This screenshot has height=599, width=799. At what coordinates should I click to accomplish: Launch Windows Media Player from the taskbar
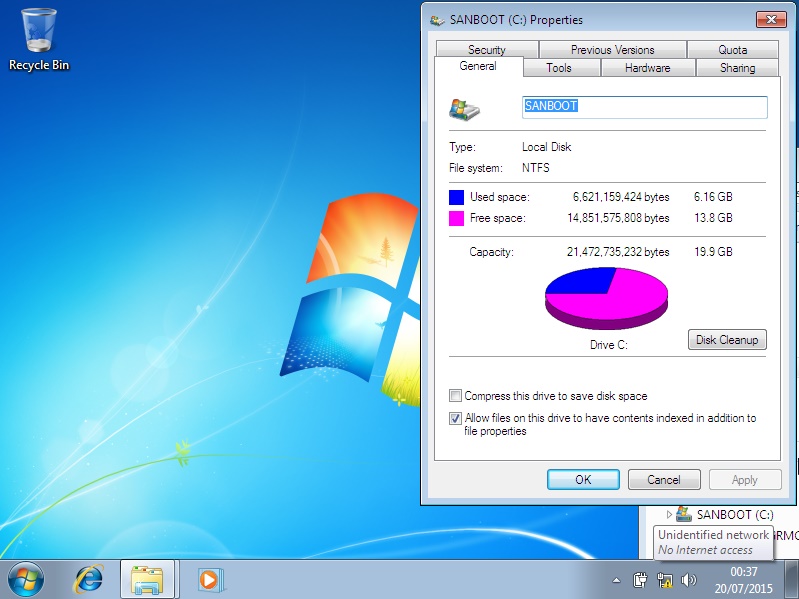[x=209, y=580]
